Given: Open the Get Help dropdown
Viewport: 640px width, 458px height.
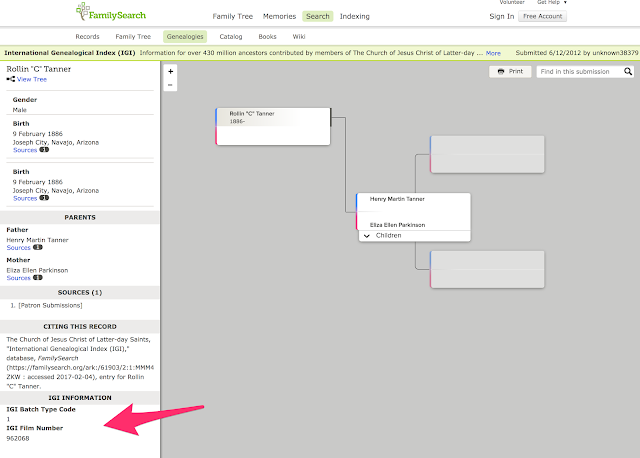Looking at the screenshot, I should pyautogui.click(x=551, y=2).
